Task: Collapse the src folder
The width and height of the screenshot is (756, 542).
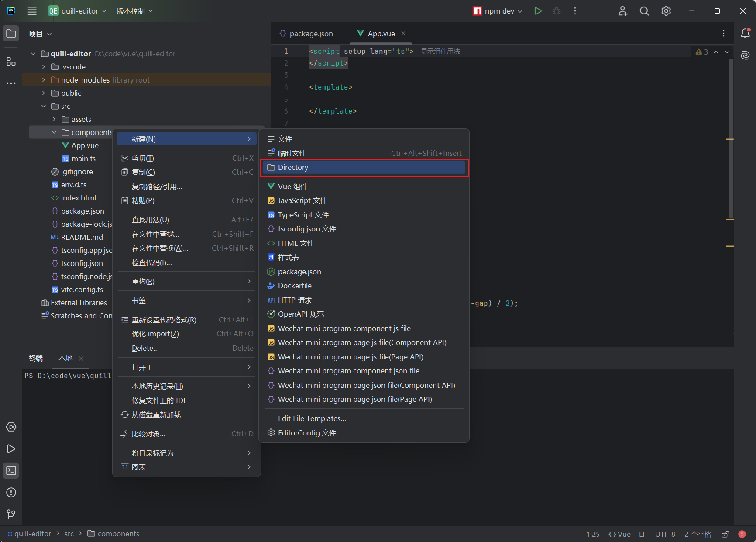Action: point(44,106)
